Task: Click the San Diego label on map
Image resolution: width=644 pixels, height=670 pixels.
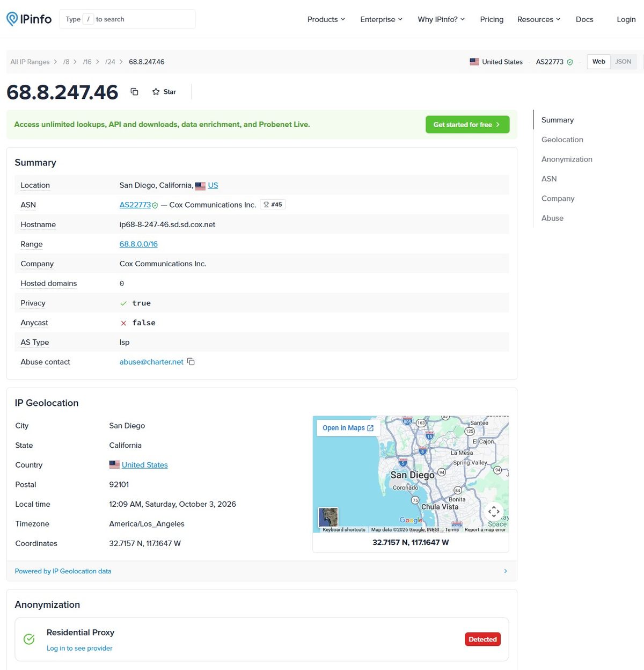Action: click(x=412, y=475)
